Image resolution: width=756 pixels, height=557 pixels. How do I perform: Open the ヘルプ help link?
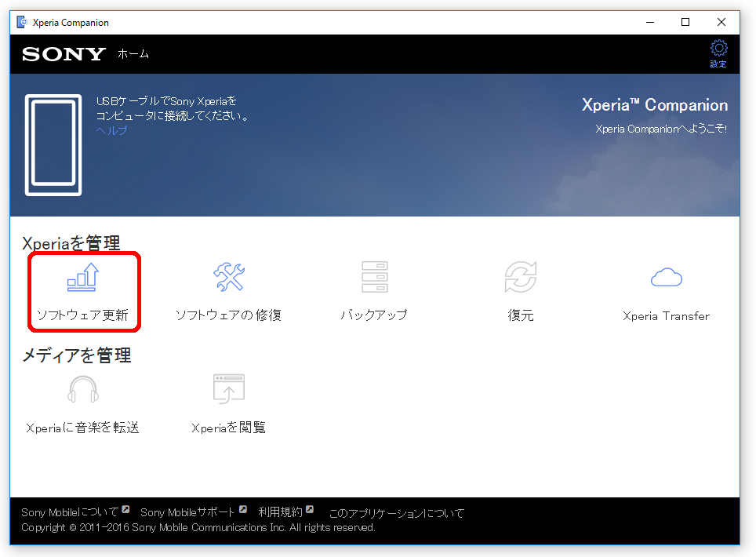tap(111, 130)
